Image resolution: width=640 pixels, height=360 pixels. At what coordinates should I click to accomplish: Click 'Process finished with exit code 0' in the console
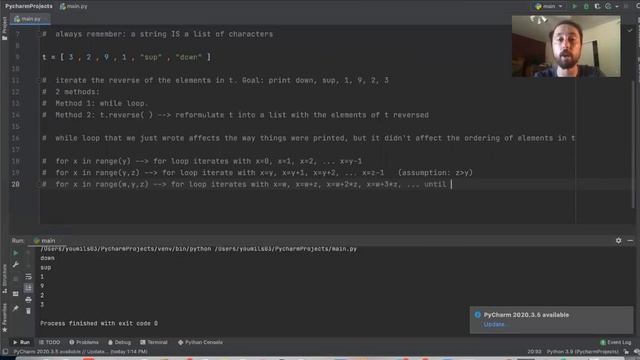99,323
